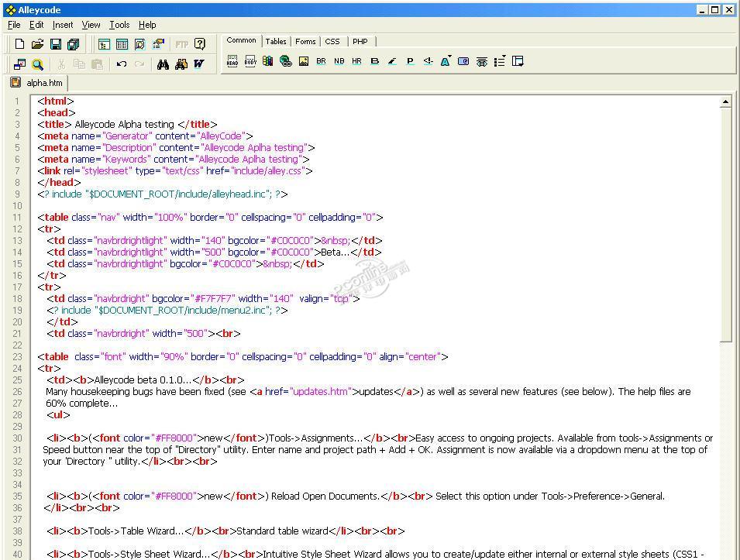The height and width of the screenshot is (560, 740).
Task: Open the Tools menu
Action: [x=119, y=25]
